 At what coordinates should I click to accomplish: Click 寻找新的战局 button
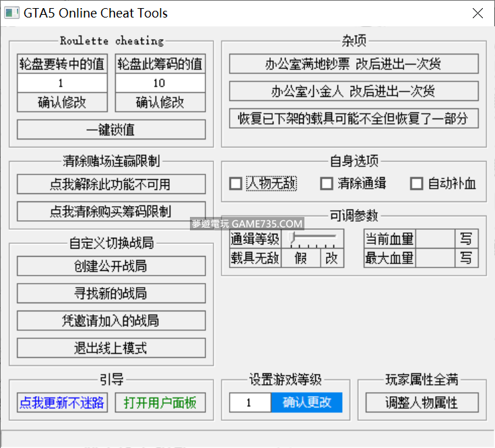click(111, 294)
